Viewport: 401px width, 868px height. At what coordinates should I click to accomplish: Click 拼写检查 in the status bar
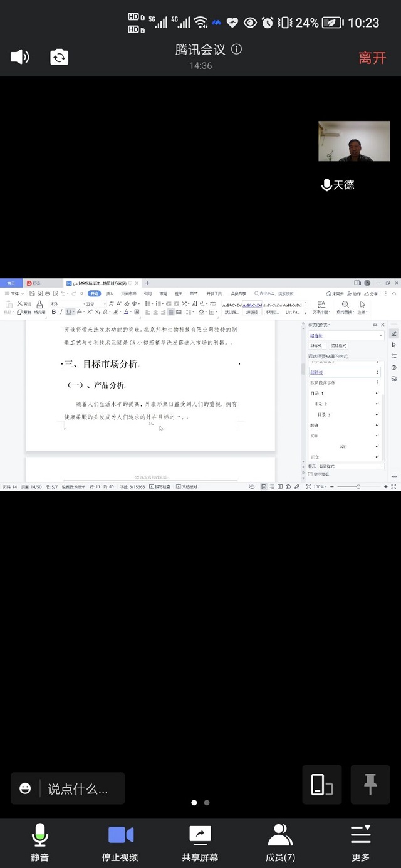(x=159, y=486)
